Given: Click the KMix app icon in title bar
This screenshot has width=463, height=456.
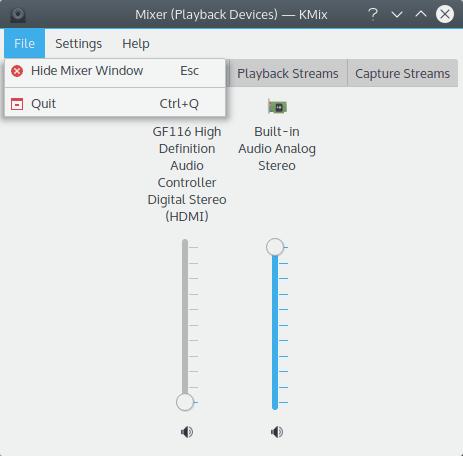Looking at the screenshot, I should pyautogui.click(x=18, y=15).
